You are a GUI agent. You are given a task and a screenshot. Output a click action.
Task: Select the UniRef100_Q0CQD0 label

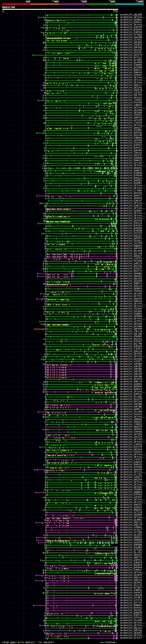pyautogui.click(x=131, y=312)
